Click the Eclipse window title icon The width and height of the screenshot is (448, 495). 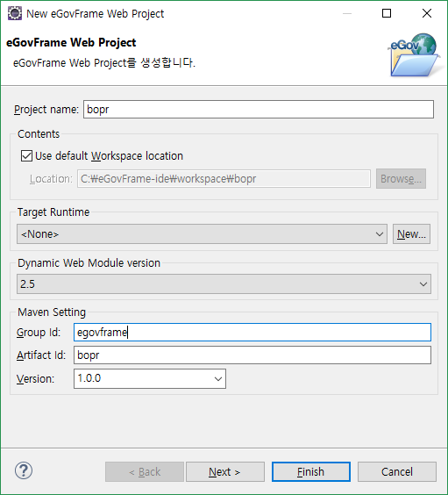click(x=15, y=13)
